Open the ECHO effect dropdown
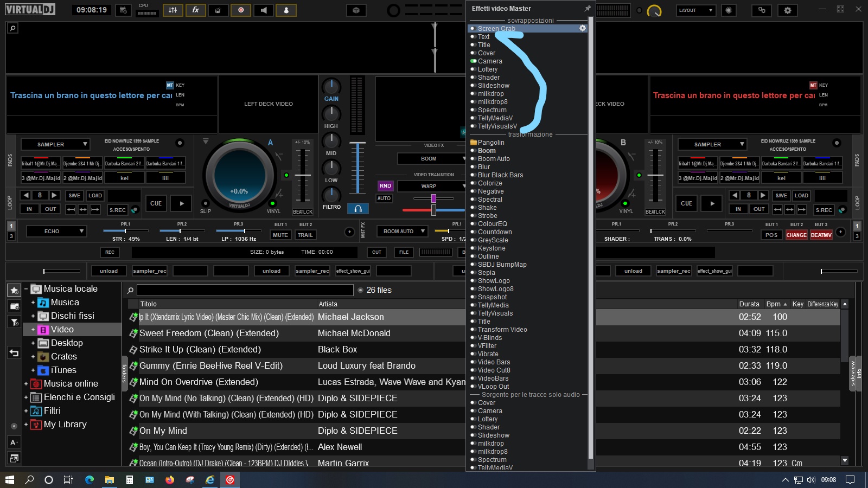 tap(56, 232)
